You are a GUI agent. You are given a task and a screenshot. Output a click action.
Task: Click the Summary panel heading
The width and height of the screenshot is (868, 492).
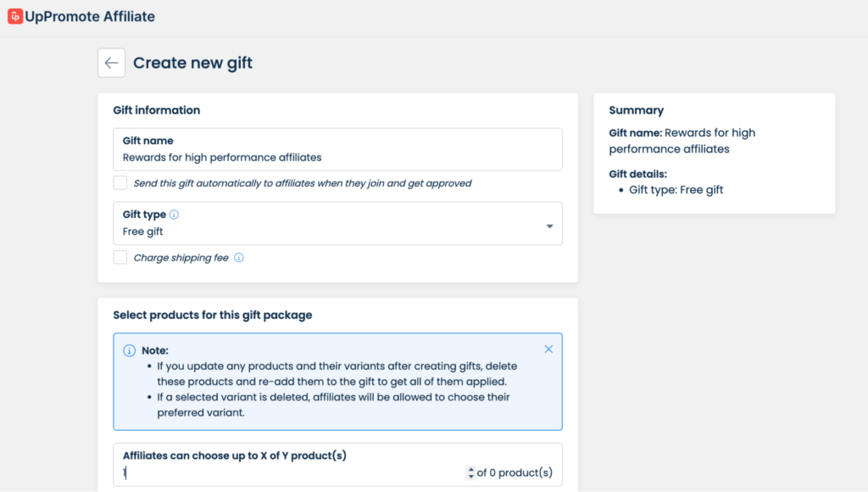pyautogui.click(x=636, y=110)
